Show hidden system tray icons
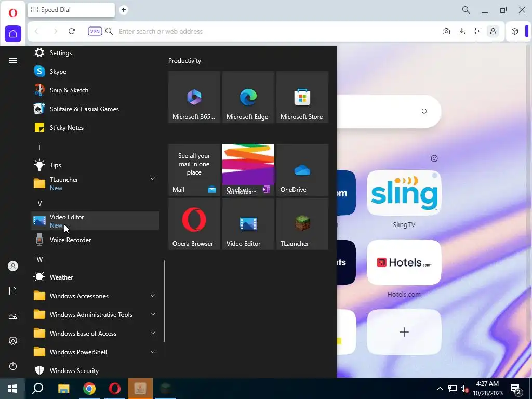Viewport: 532px width, 399px height. pos(440,389)
